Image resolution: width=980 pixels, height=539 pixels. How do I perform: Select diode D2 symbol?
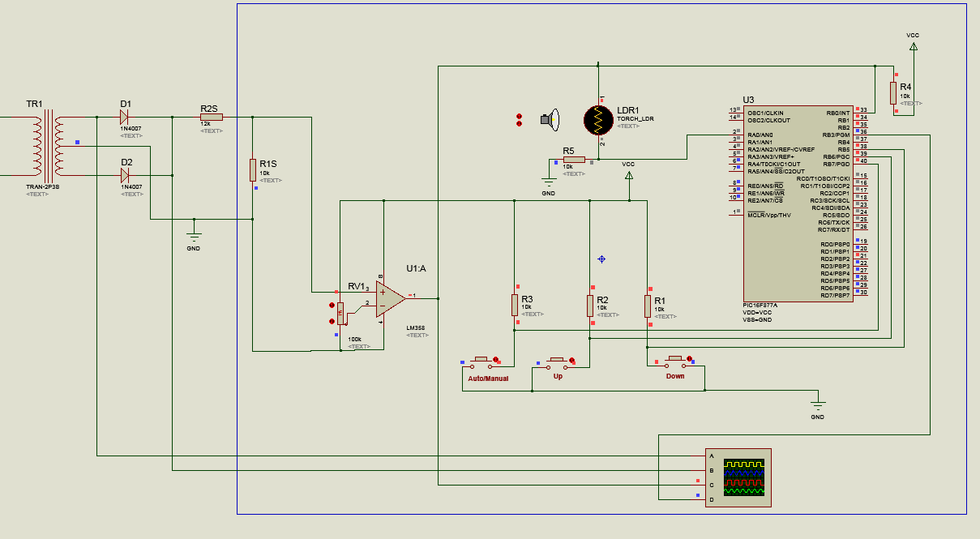point(125,176)
